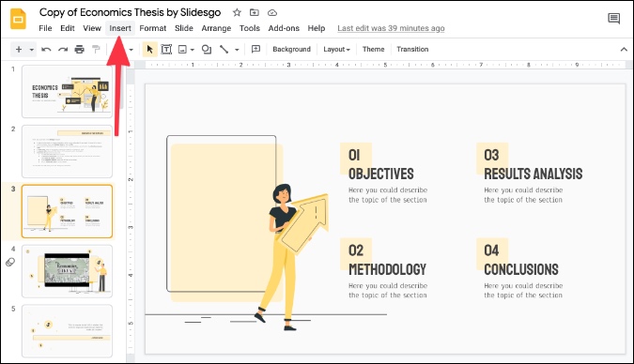Open the Format menu
The image size is (634, 364).
click(153, 28)
